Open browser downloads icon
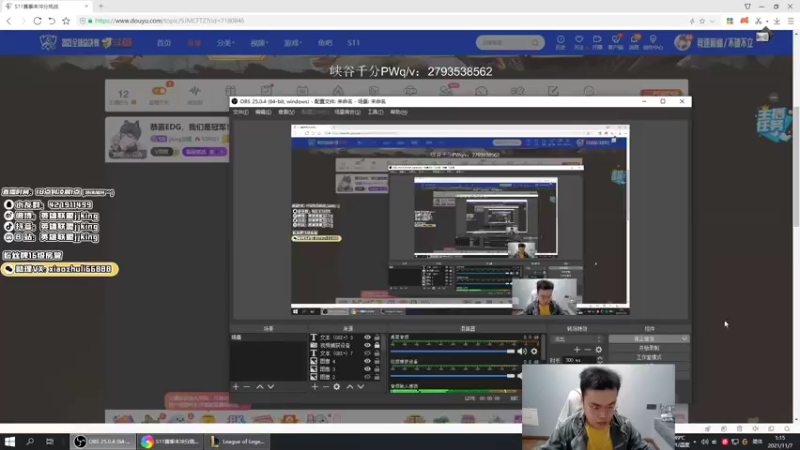 777,21
